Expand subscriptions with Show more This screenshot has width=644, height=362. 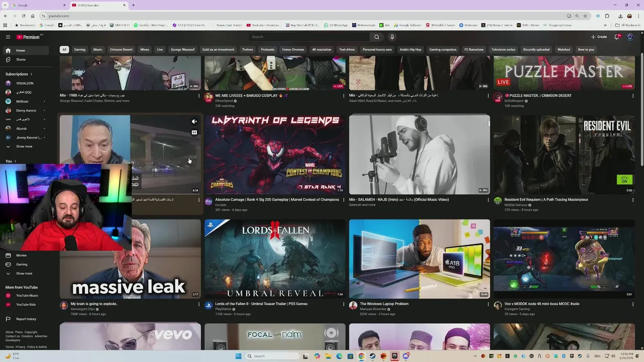pyautogui.click(x=27, y=146)
